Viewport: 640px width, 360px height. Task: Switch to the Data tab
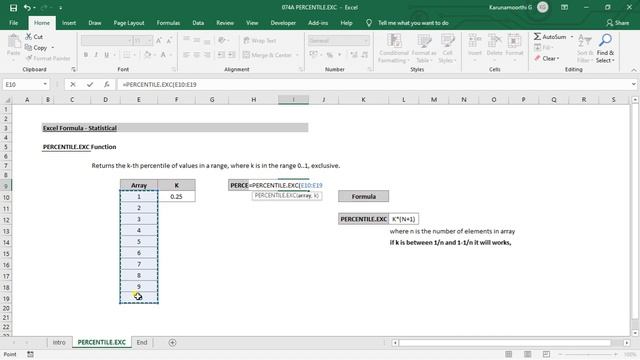coord(198,23)
